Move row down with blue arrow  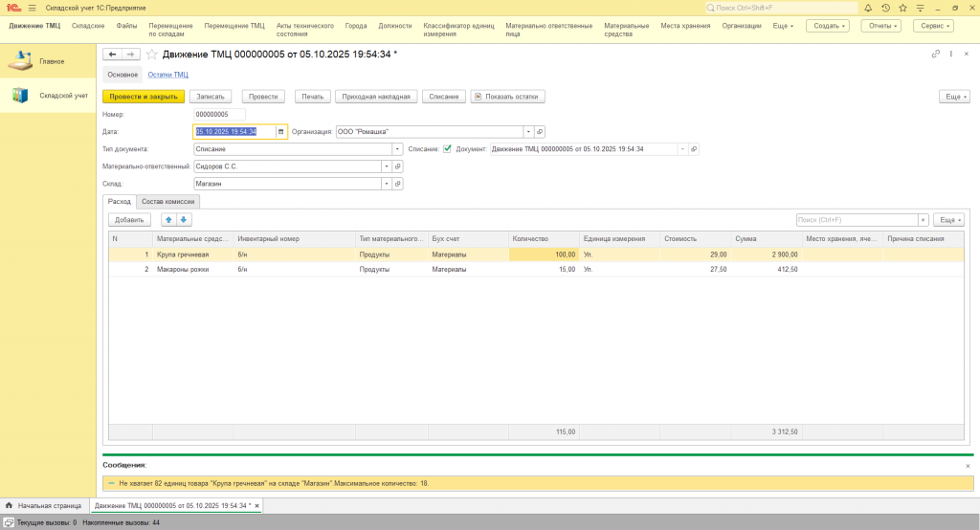coord(184,220)
